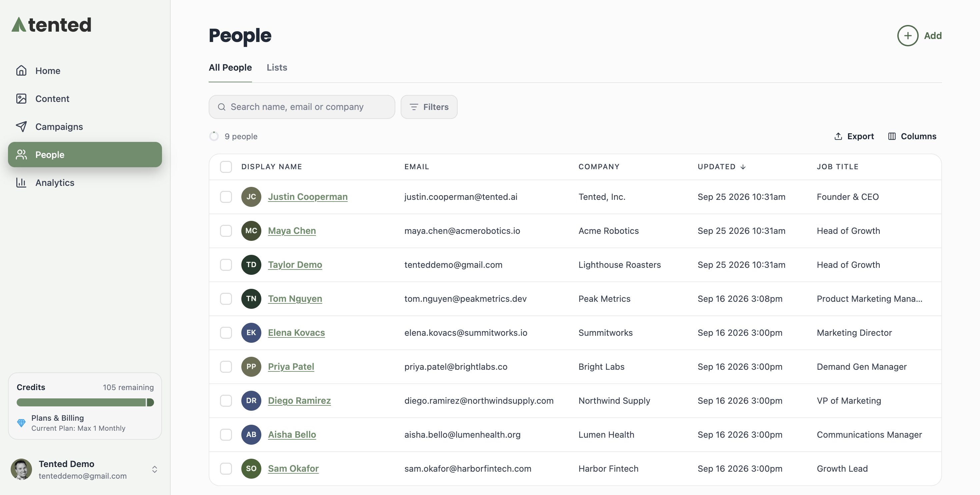
Task: Click the People users icon in sidebar
Action: [21, 154]
